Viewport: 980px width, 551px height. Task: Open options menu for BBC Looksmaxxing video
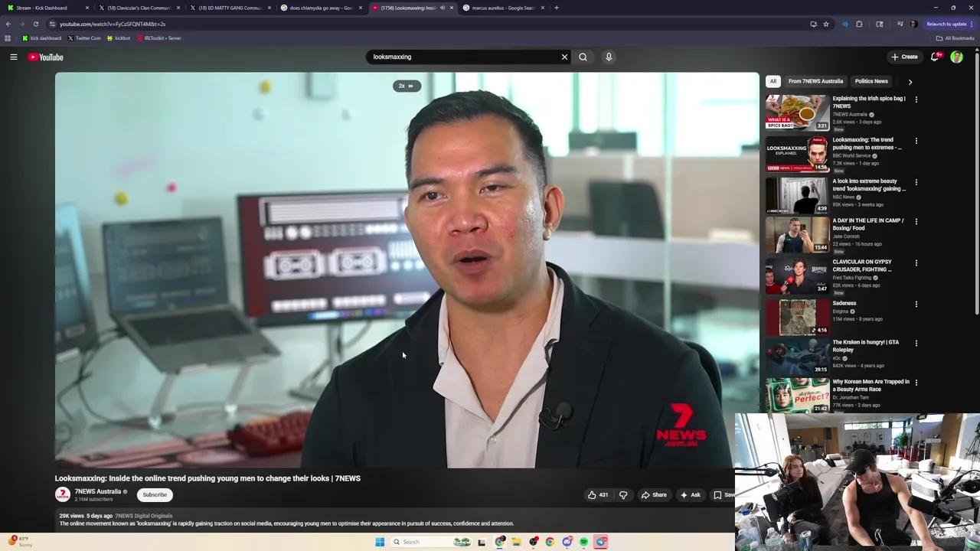tap(916, 141)
